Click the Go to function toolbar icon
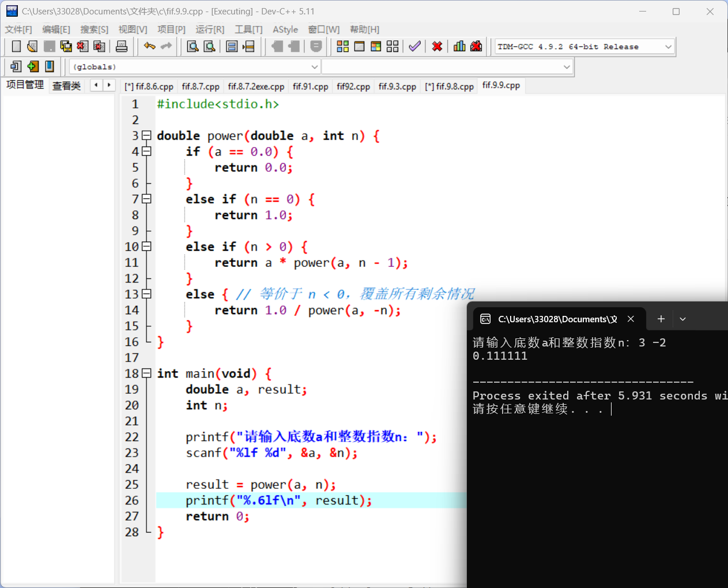Image resolution: width=728 pixels, height=588 pixels. [x=232, y=46]
